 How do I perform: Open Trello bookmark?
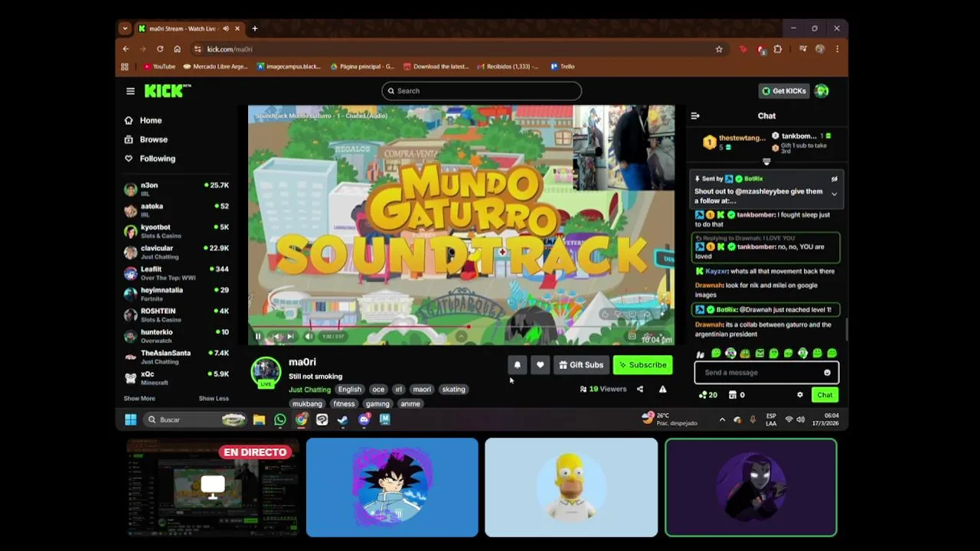[x=562, y=67]
